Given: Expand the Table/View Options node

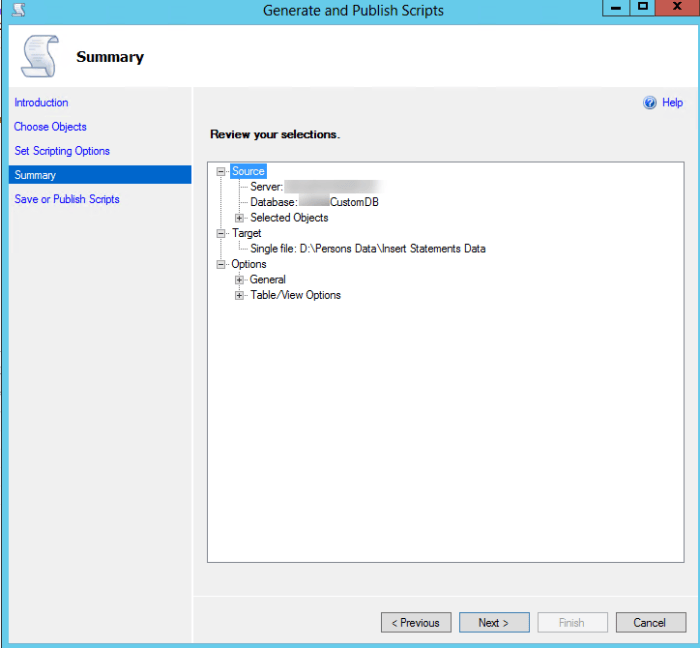Looking at the screenshot, I should pyautogui.click(x=239, y=295).
